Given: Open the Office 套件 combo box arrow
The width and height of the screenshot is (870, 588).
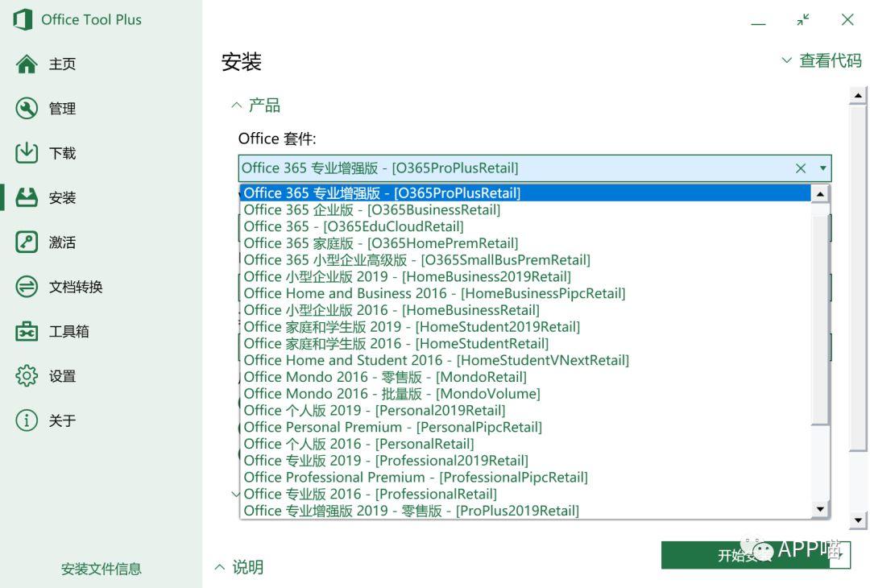Looking at the screenshot, I should (x=822, y=168).
